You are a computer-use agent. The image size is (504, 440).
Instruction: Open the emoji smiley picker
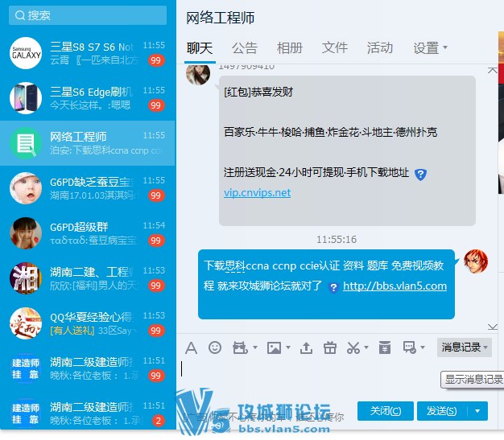[x=214, y=347]
